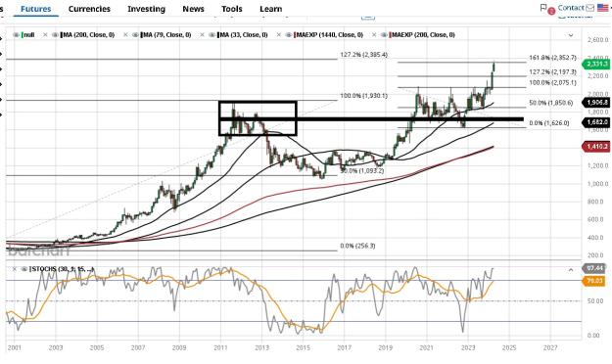Screen dimensions: 612x364
Task: Click the 0.0% (256.3) Fibonacci label
Action: (x=357, y=246)
